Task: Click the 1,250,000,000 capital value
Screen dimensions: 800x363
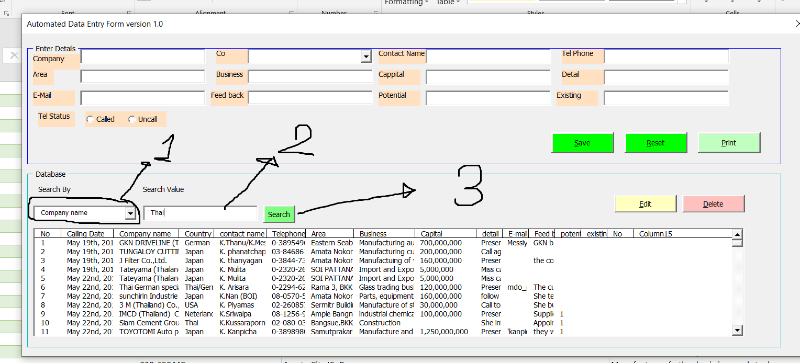Action: [443, 332]
